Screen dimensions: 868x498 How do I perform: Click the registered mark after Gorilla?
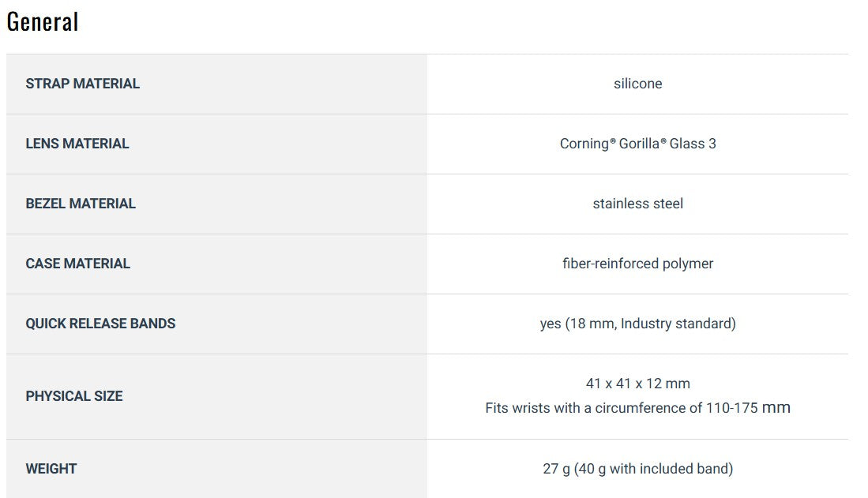tap(663, 140)
